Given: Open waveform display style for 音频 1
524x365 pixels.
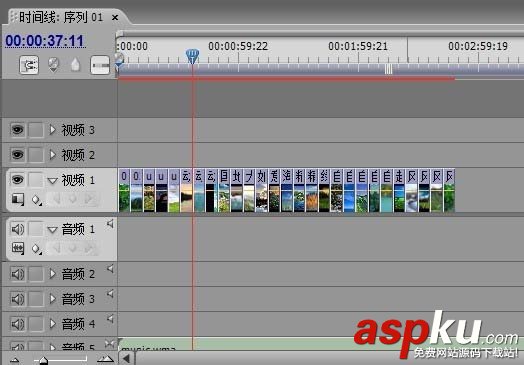Looking at the screenshot, I should coord(18,248).
